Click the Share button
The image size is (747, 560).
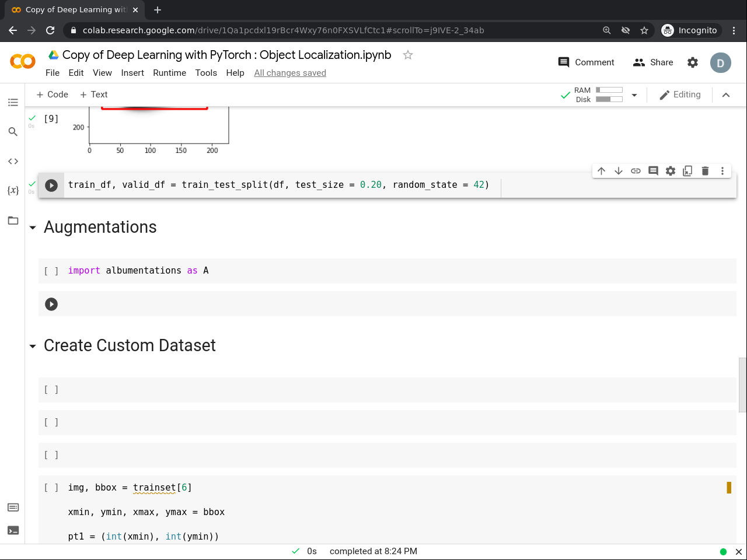653,62
